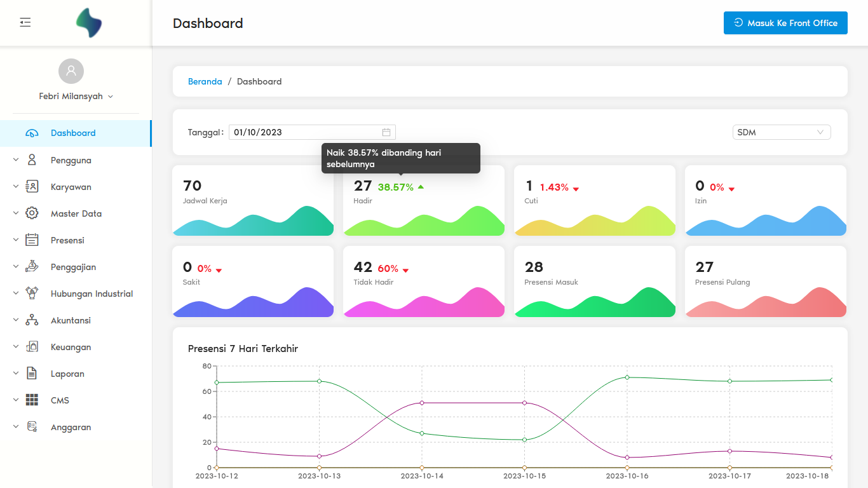This screenshot has width=868, height=488.
Task: Click the Tidak Hadir label
Action: (x=374, y=282)
